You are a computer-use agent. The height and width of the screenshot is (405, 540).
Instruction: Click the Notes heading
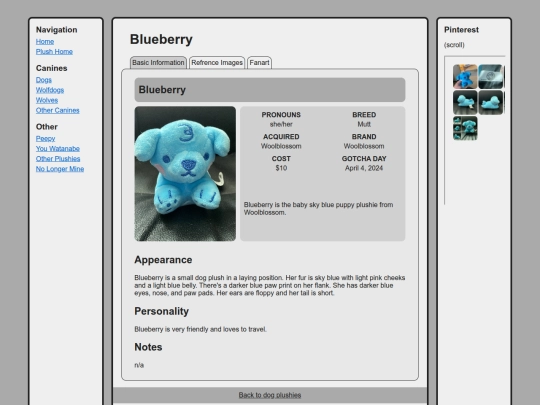[148, 347]
